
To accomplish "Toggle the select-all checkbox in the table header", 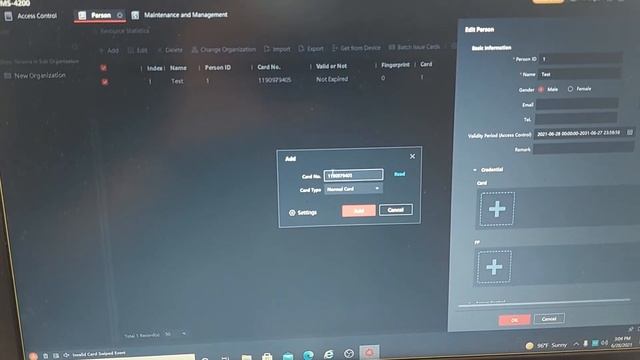I will tap(104, 68).
